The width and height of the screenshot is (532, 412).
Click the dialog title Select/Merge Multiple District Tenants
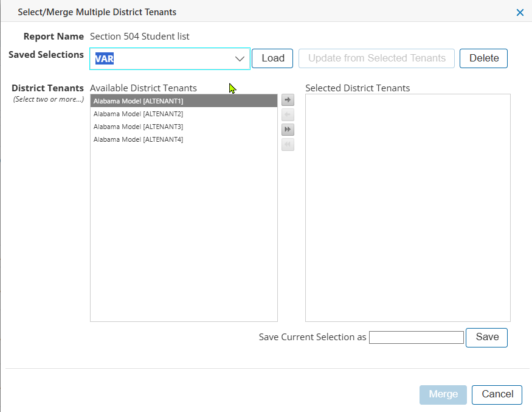pos(97,12)
